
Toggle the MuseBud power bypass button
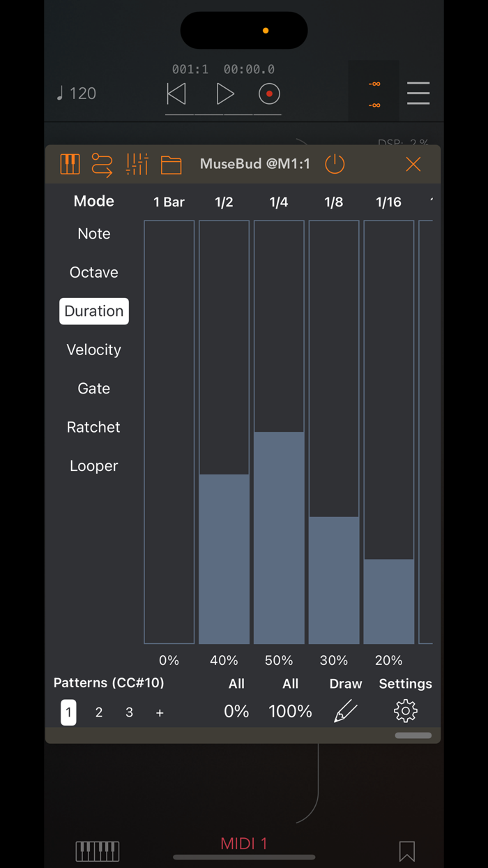pos(335,164)
